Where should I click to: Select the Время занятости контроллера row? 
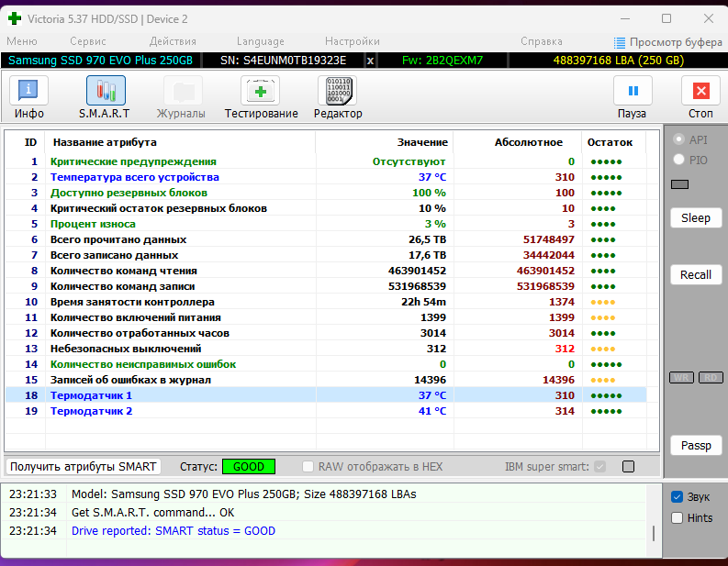tap(326, 302)
